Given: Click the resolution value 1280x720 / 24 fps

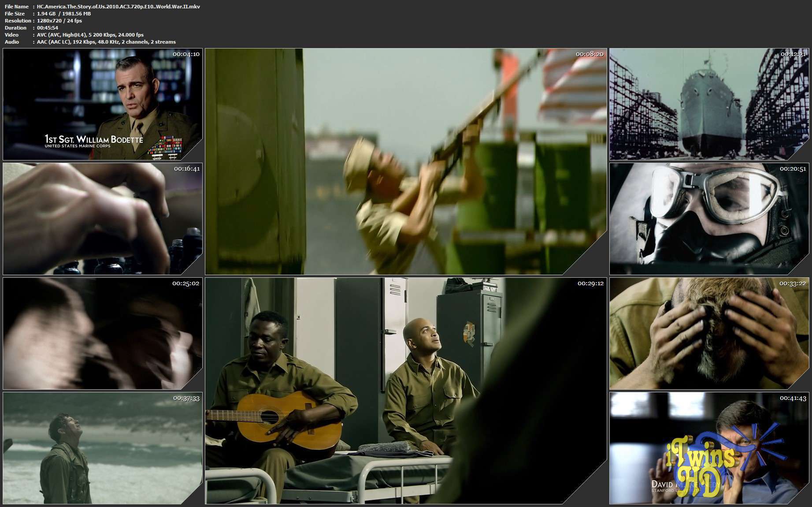Looking at the screenshot, I should 59,21.
